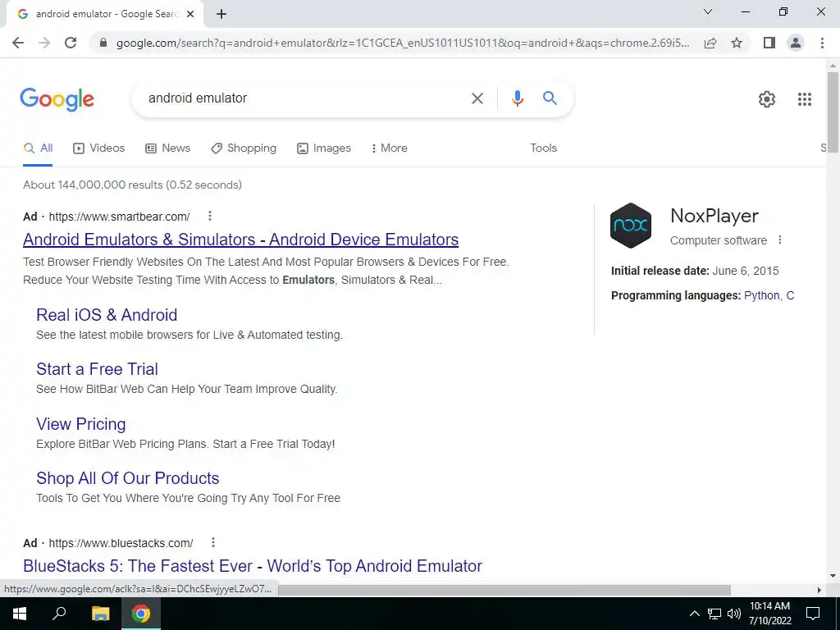Click the browser address bar URL
Image resolution: width=840 pixels, height=630 pixels.
click(403, 43)
